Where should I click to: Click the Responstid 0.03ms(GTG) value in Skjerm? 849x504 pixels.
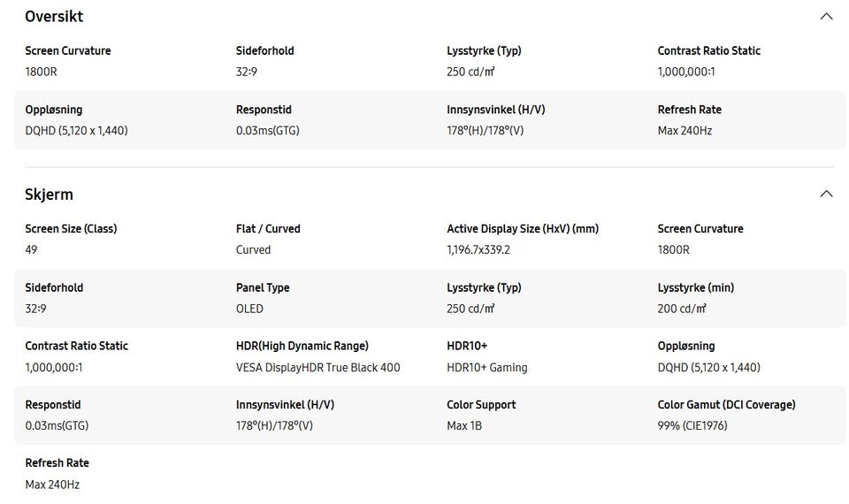57,425
